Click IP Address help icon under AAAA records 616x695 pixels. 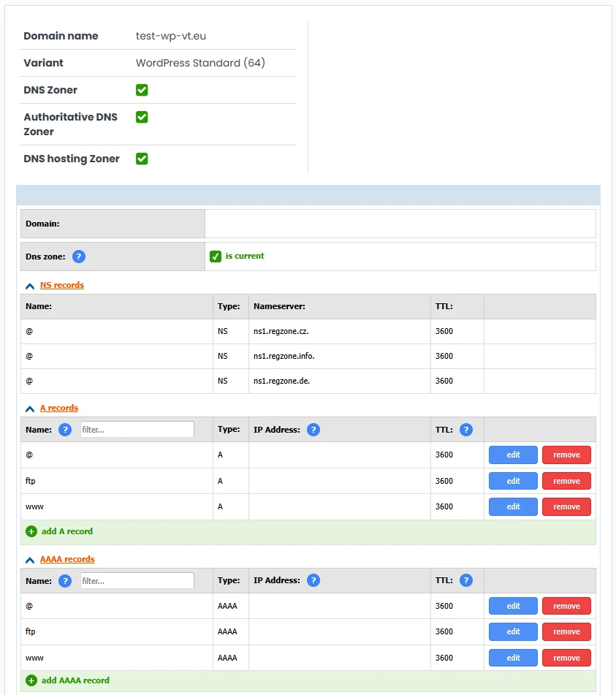tap(313, 580)
